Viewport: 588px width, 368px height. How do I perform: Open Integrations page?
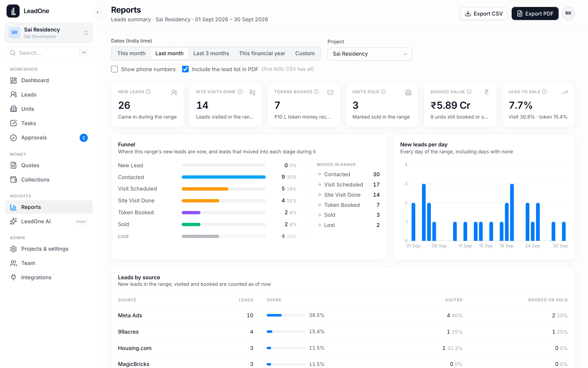[49, 278]
